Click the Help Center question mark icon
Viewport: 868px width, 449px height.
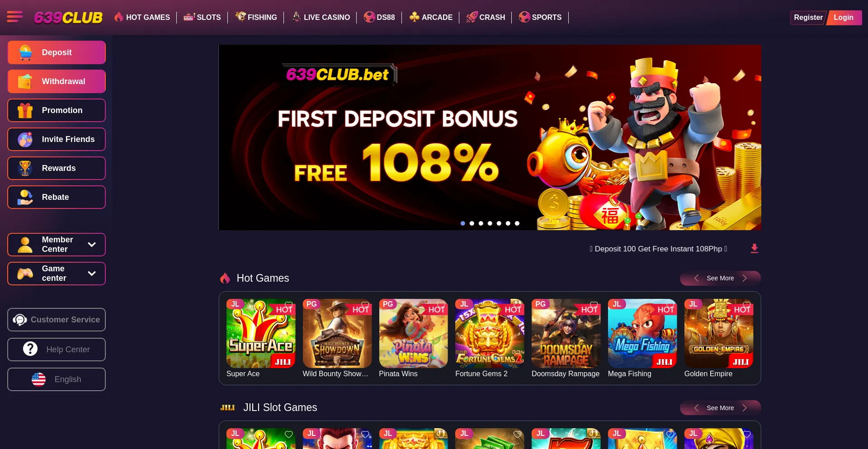tap(30, 349)
